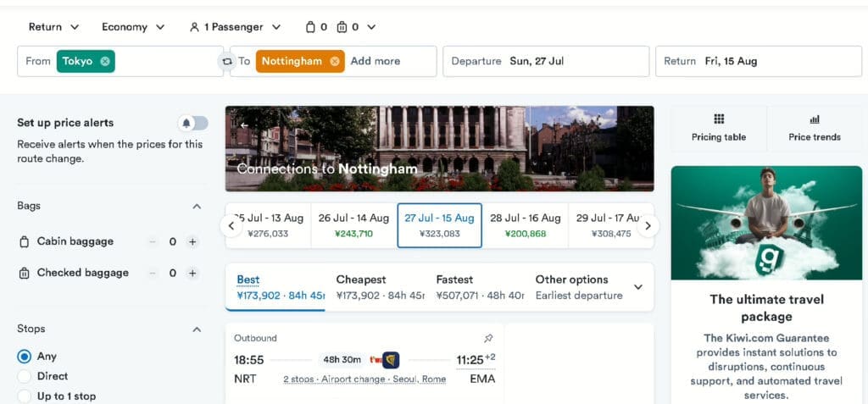Open the Price trends chart icon
The width and height of the screenshot is (868, 404).
(x=815, y=119)
